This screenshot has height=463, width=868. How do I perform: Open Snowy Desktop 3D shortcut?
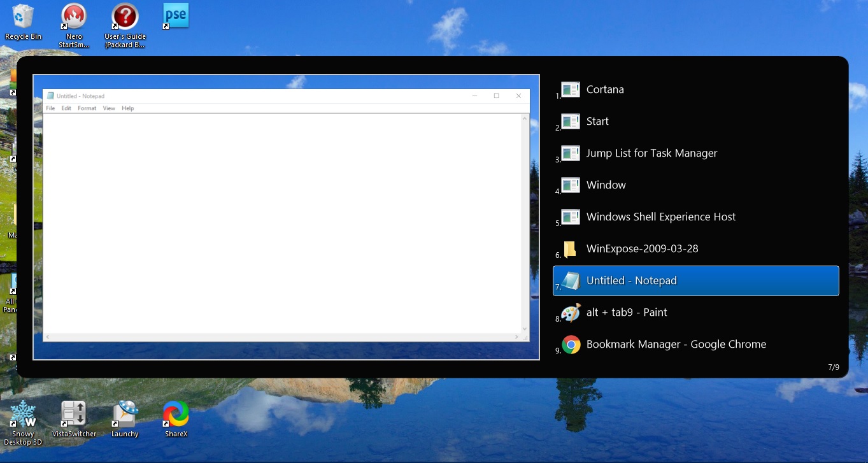[23, 415]
